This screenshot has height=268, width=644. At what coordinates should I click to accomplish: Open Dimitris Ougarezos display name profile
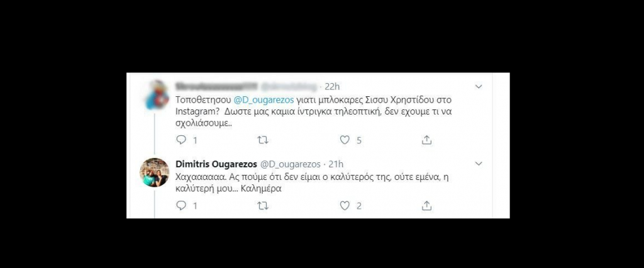[x=216, y=164]
